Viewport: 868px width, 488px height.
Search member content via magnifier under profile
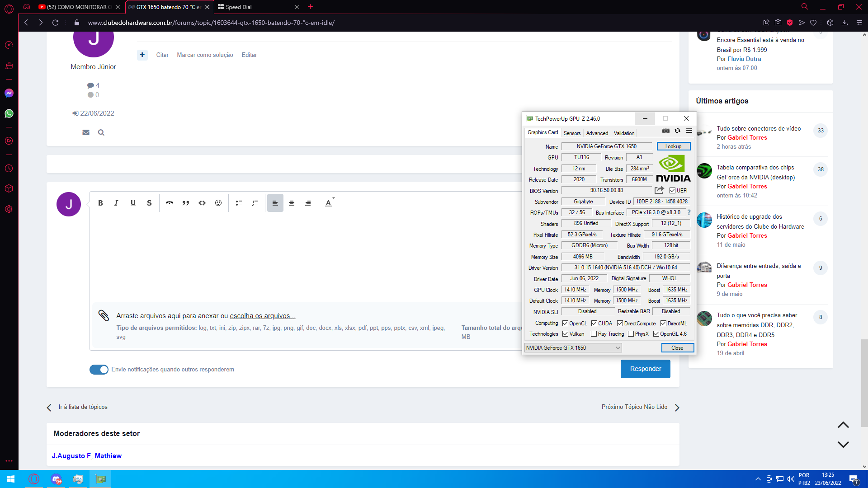pyautogui.click(x=101, y=132)
